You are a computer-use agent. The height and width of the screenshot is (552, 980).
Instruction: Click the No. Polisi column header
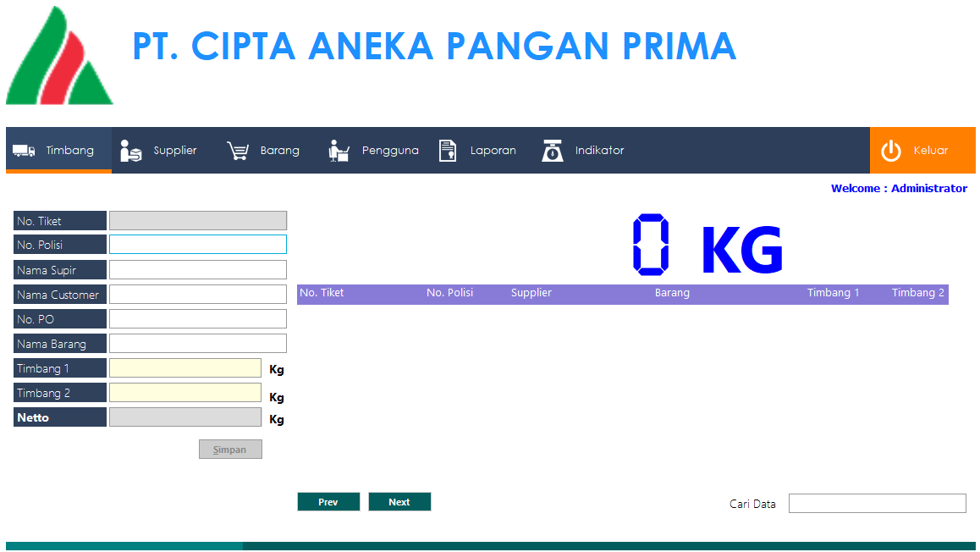pos(449,293)
